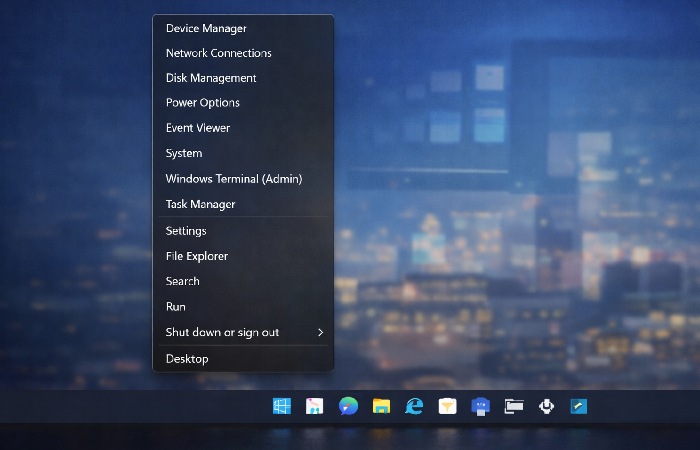
Task: Choose Disk Management
Action: pyautogui.click(x=243, y=78)
